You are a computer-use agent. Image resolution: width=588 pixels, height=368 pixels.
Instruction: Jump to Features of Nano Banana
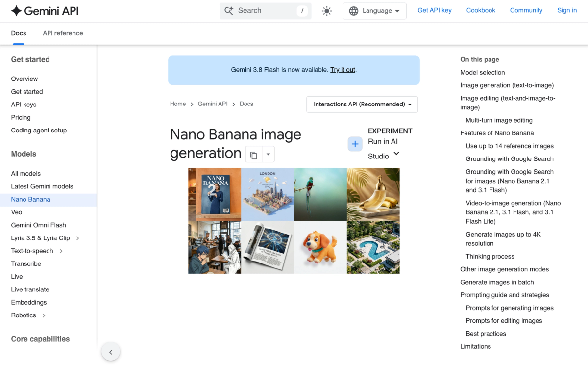497,133
